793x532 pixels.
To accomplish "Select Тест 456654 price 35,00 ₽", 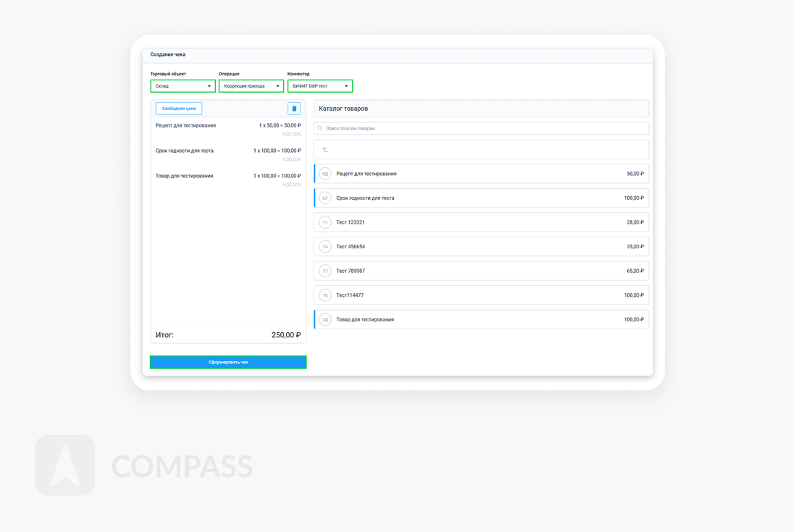I will tap(634, 247).
